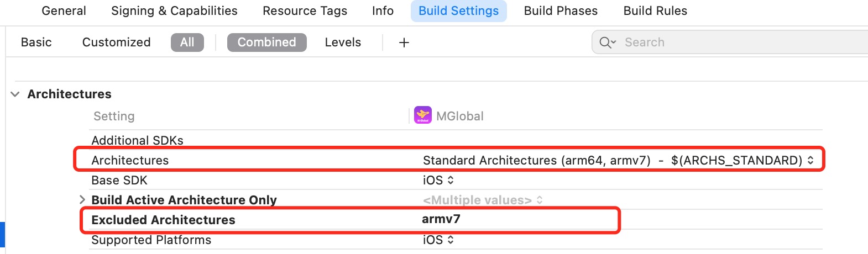868x254 pixels.
Task: Open Architectures value dropdown stepper
Action: tap(811, 160)
